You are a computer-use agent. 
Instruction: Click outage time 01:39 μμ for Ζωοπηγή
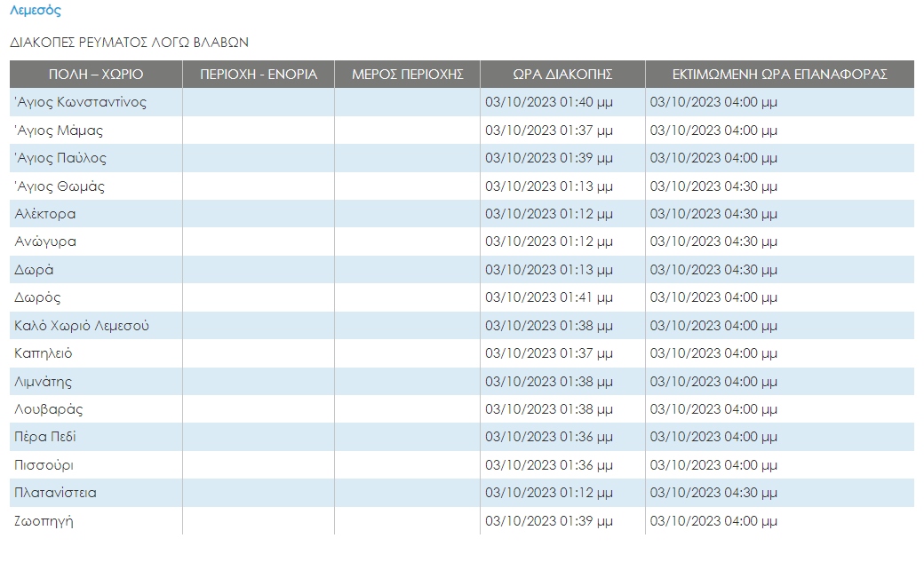pyautogui.click(x=549, y=521)
